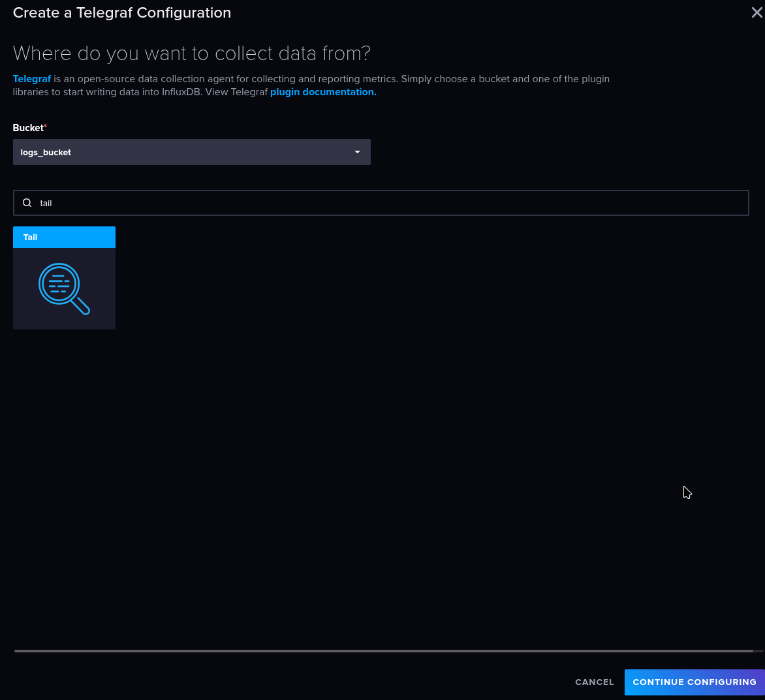Click the 'Tail' label on plugin card

30,237
